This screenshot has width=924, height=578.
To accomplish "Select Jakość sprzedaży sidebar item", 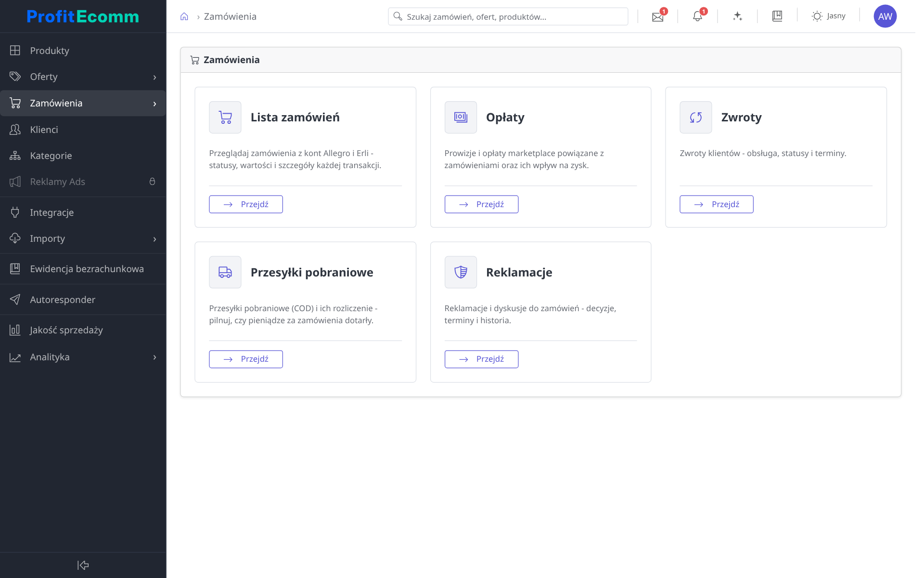I will tap(83, 330).
